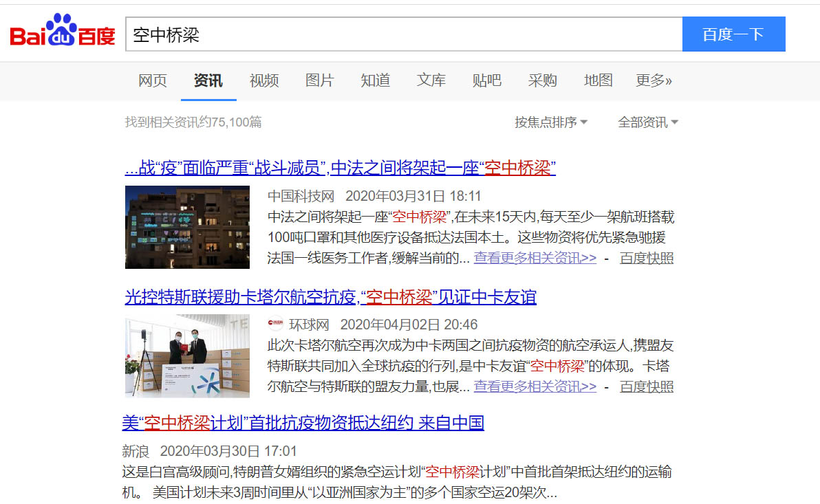This screenshot has width=820, height=504.
Task: Click date 2020年03月30日 17:01
Action: pos(228,451)
